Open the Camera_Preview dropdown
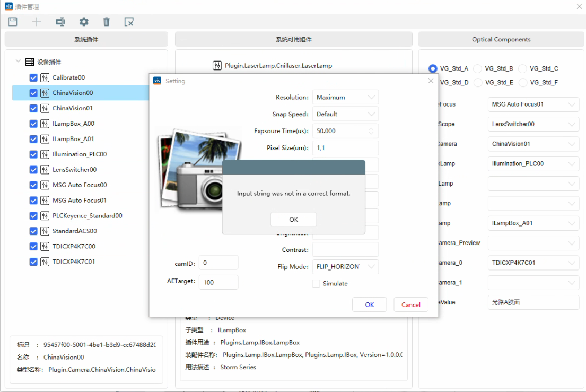Image resolution: width=586 pixels, height=392 pixels. point(533,243)
